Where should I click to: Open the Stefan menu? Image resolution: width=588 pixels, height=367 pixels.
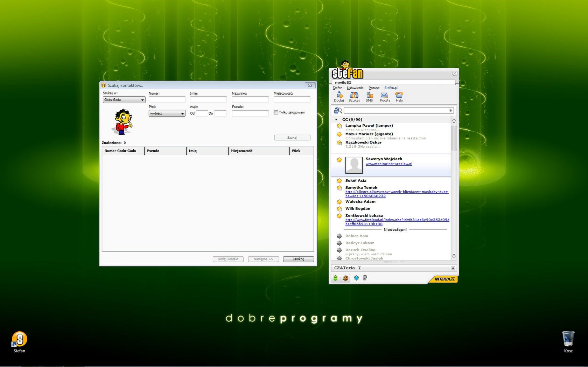[x=337, y=88]
